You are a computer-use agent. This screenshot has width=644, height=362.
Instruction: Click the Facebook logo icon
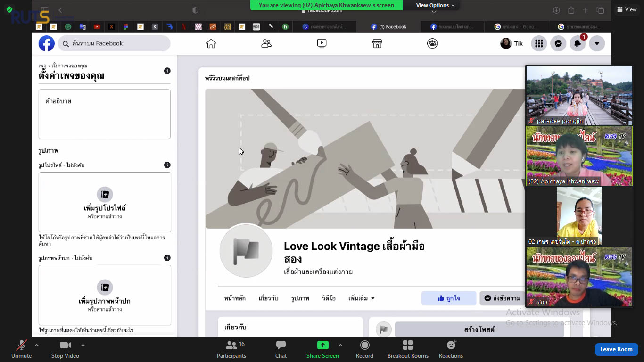tap(47, 43)
